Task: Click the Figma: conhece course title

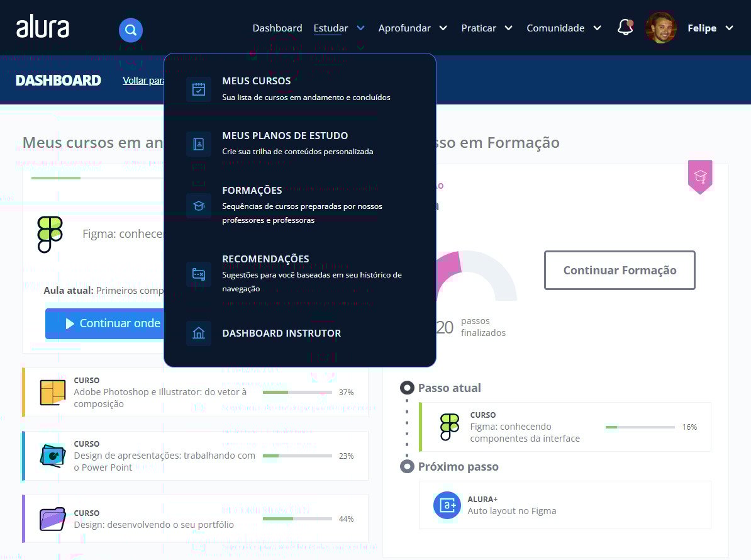Action: (x=123, y=234)
